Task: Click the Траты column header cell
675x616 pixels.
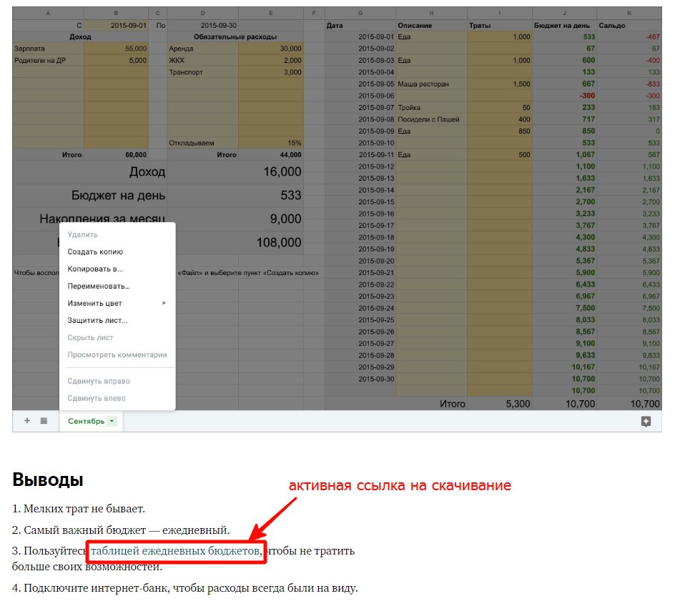Action: (499, 25)
